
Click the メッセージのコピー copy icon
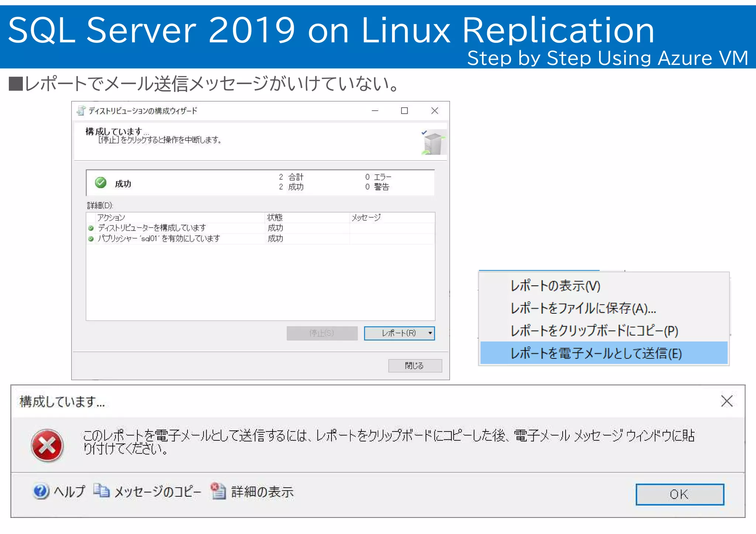click(102, 491)
